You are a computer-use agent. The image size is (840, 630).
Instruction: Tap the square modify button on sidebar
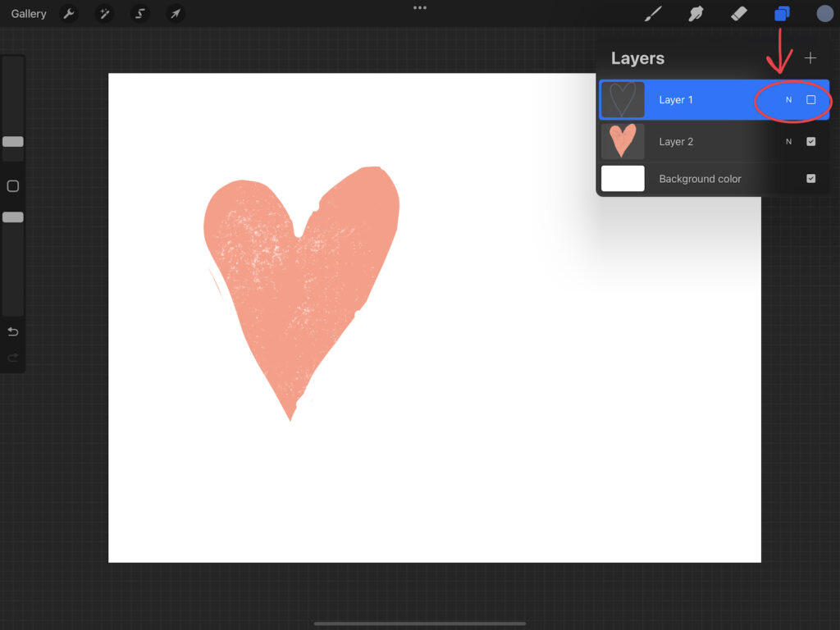pyautogui.click(x=13, y=186)
